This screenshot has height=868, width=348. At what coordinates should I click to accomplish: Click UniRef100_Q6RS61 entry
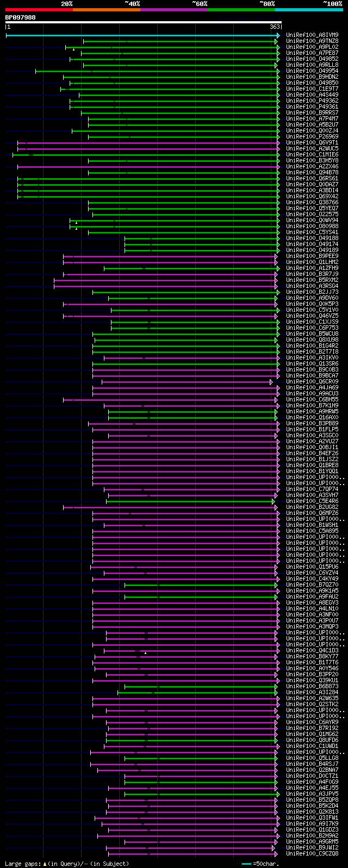point(312,179)
